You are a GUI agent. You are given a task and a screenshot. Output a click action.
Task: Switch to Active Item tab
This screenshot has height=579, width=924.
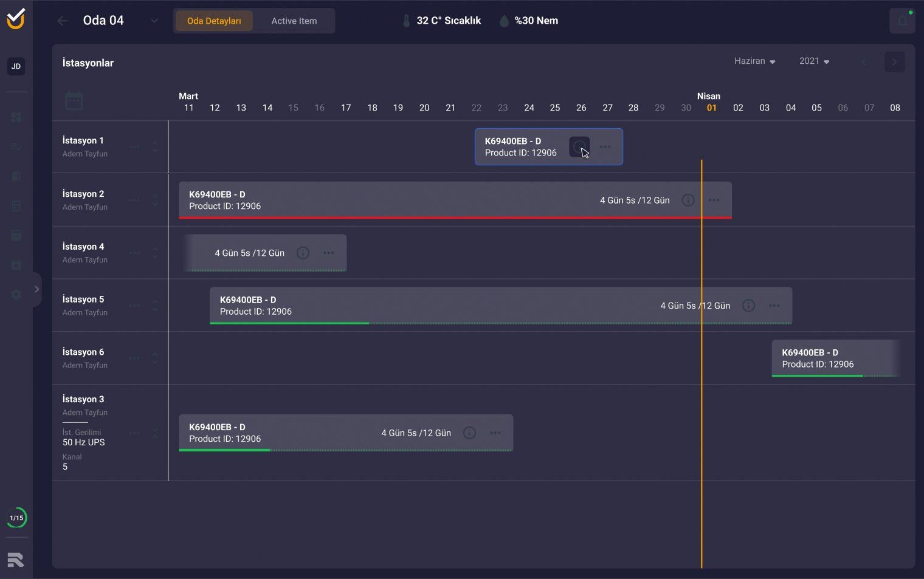(294, 21)
